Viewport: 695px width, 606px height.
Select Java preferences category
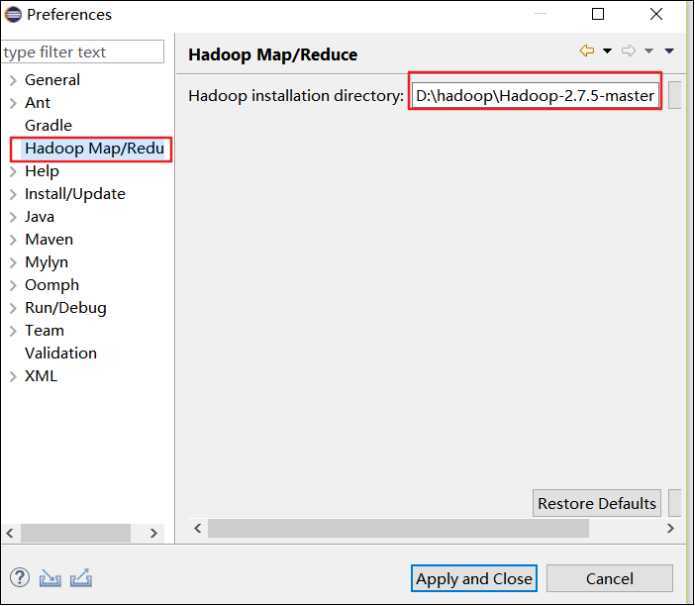(39, 217)
